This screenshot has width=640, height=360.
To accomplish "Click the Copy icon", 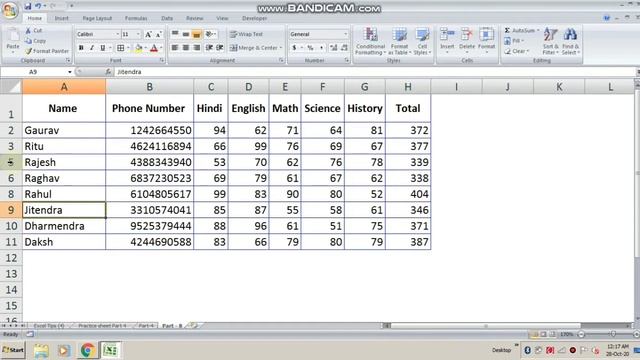I will 28,41.
